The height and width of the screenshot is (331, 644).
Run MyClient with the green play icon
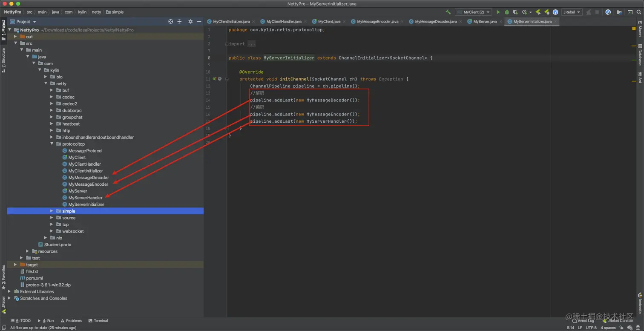498,12
